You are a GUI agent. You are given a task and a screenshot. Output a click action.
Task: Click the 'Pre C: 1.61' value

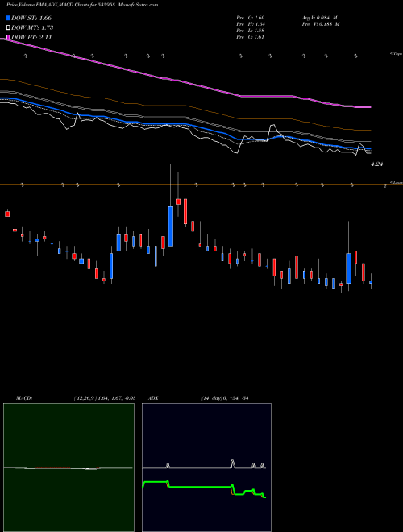251,37
